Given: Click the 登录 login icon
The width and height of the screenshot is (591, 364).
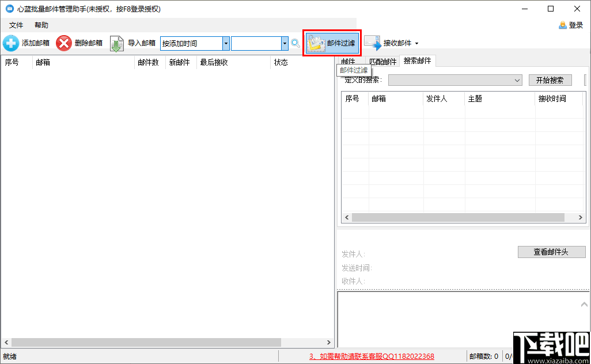Looking at the screenshot, I should pyautogui.click(x=563, y=25).
